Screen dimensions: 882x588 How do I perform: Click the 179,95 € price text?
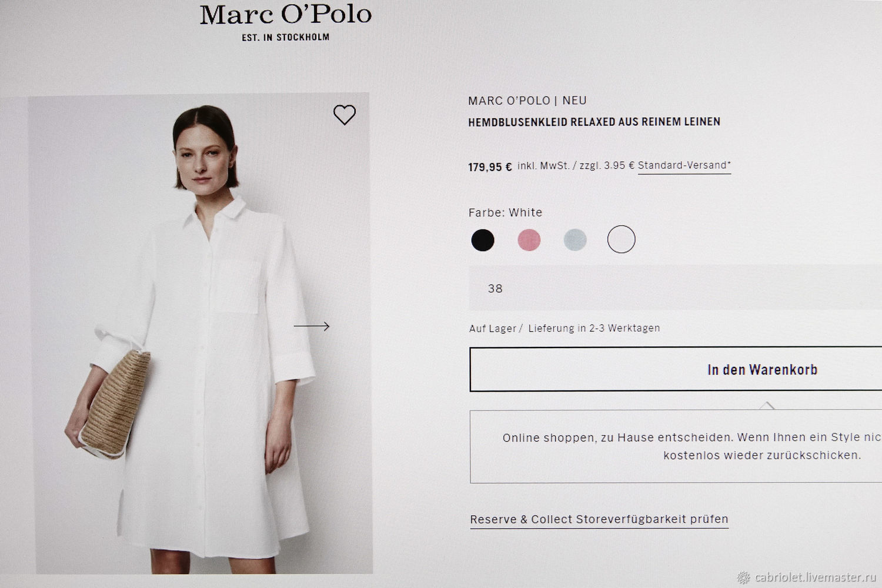pyautogui.click(x=490, y=167)
